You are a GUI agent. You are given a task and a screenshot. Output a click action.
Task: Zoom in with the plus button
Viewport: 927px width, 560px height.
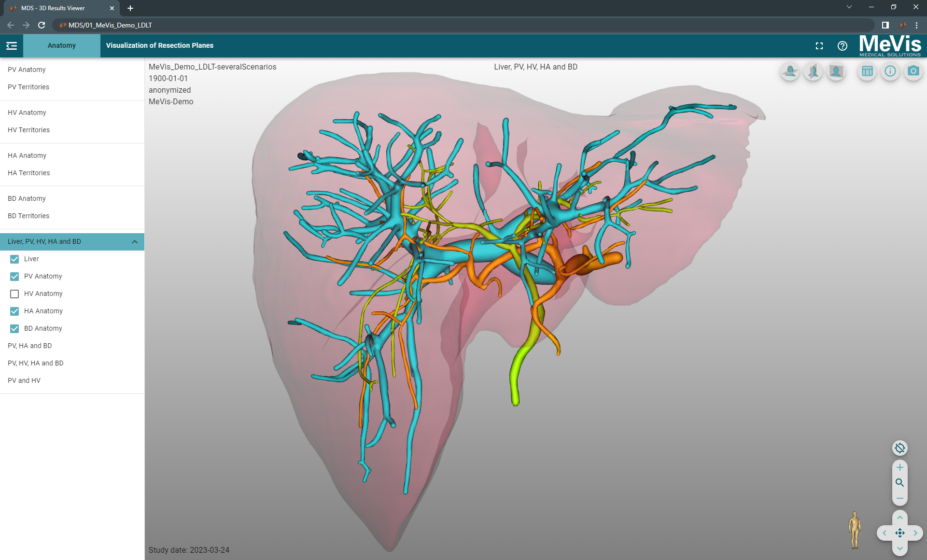click(x=900, y=467)
